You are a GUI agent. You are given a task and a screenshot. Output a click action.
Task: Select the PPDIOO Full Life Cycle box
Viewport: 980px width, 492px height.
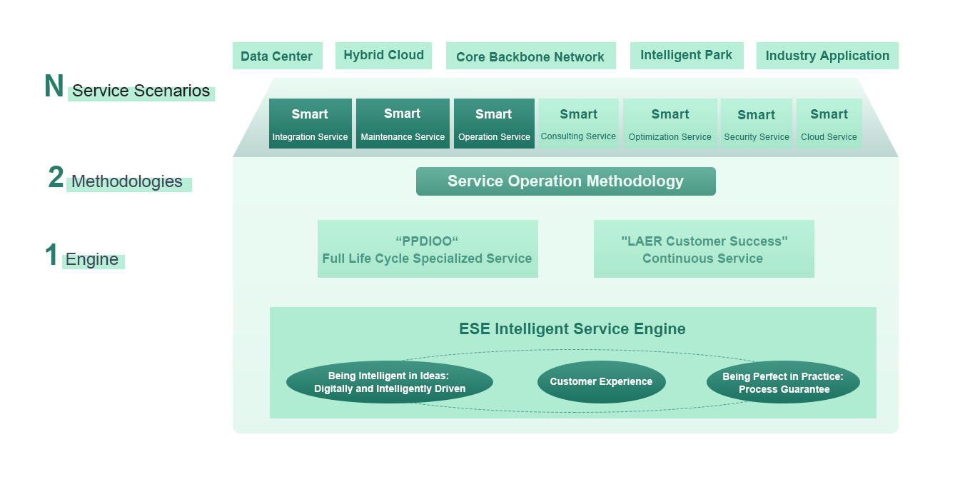click(428, 249)
